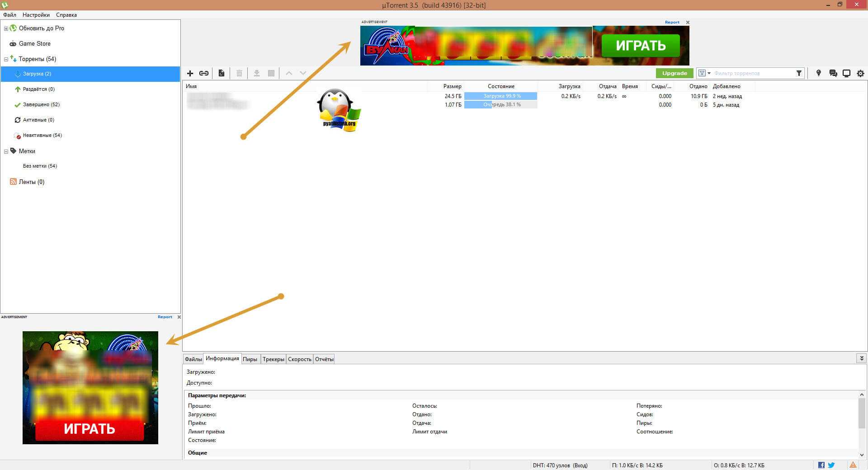868x470 pixels.
Task: Click the tag icon beside Метки
Action: [x=13, y=151]
